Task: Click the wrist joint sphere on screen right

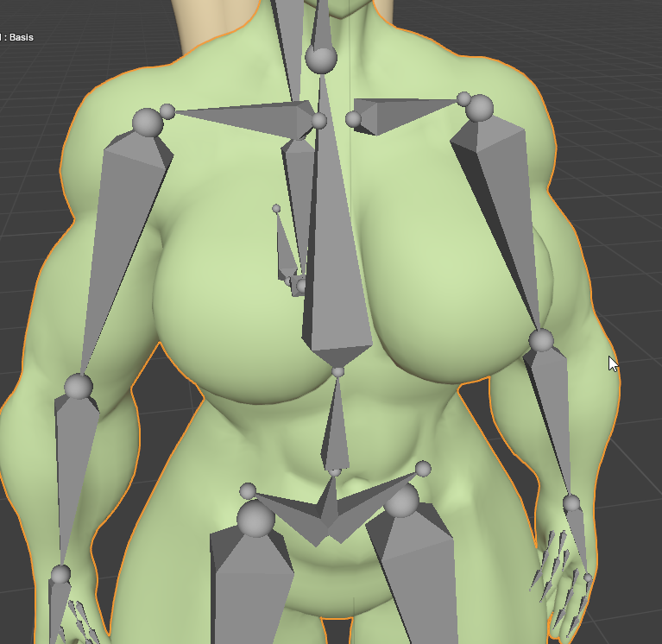Action: (571, 503)
